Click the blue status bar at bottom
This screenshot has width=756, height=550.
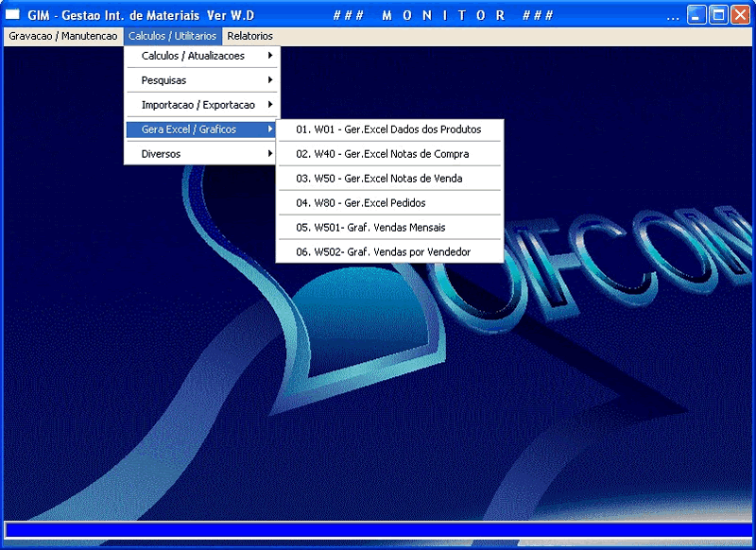(379, 530)
